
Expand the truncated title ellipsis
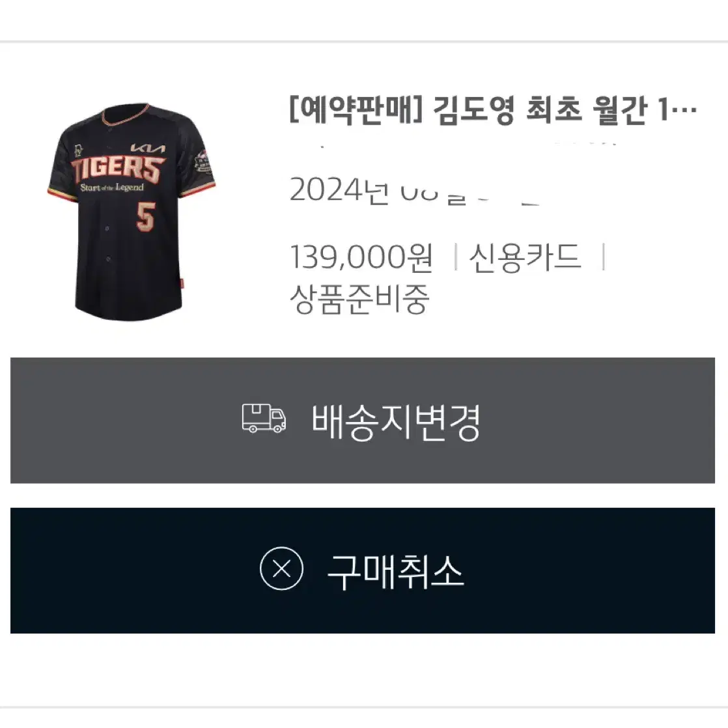click(685, 111)
